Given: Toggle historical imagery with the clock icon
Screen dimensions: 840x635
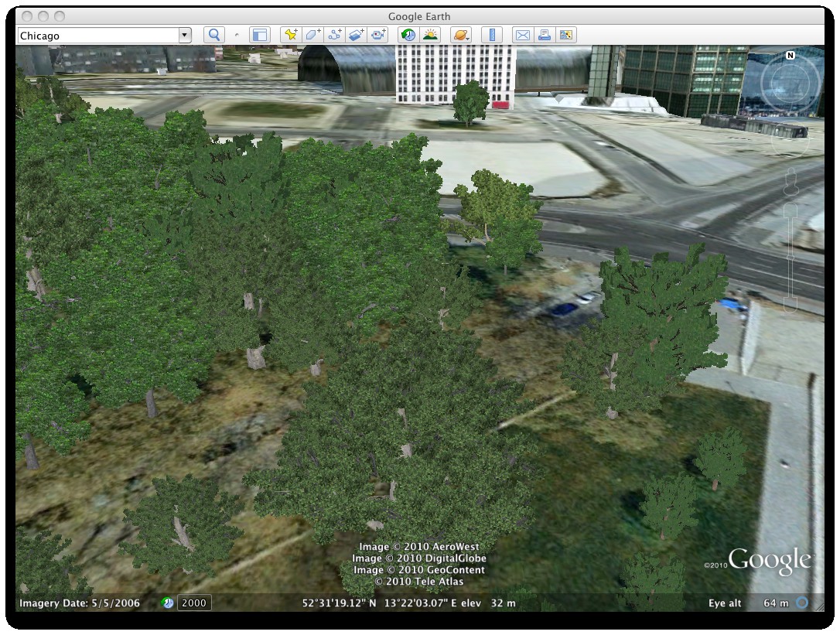Looking at the screenshot, I should point(407,35).
